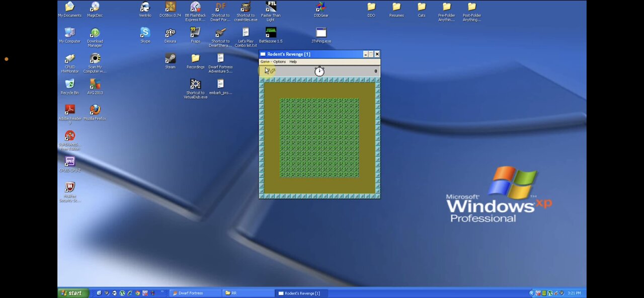Select the Shortcut to crawl-tiles.exe icon
The width and height of the screenshot is (644, 298).
click(246, 11)
